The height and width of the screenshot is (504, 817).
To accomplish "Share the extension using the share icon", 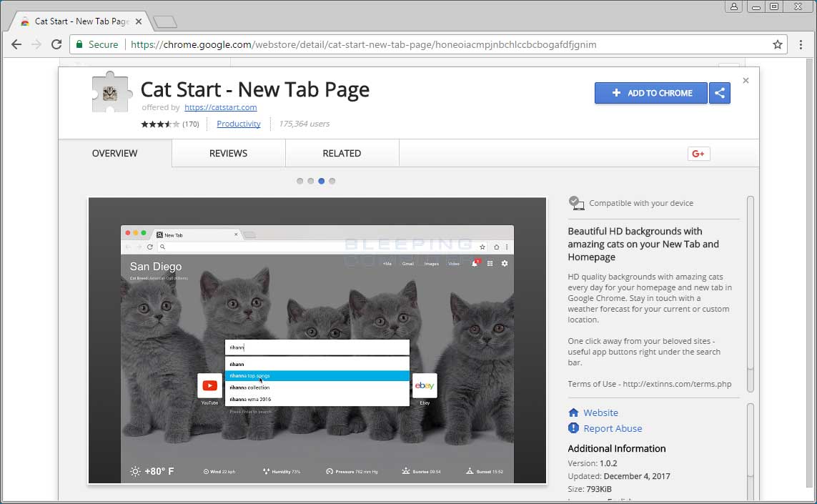I will click(x=720, y=93).
